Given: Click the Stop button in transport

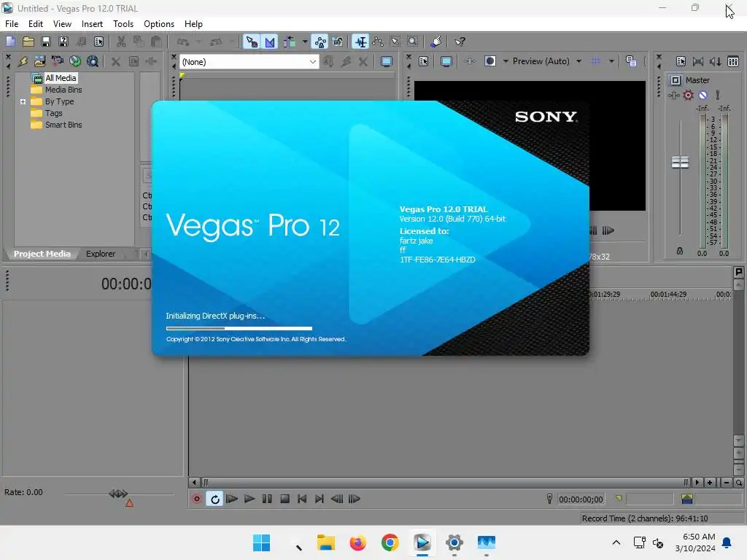Looking at the screenshot, I should coord(285,499).
